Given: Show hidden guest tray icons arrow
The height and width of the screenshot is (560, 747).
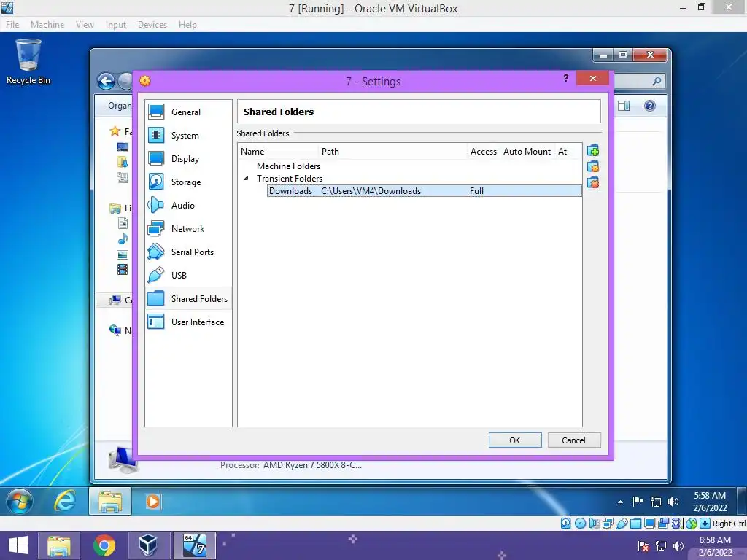Looking at the screenshot, I should [x=620, y=502].
